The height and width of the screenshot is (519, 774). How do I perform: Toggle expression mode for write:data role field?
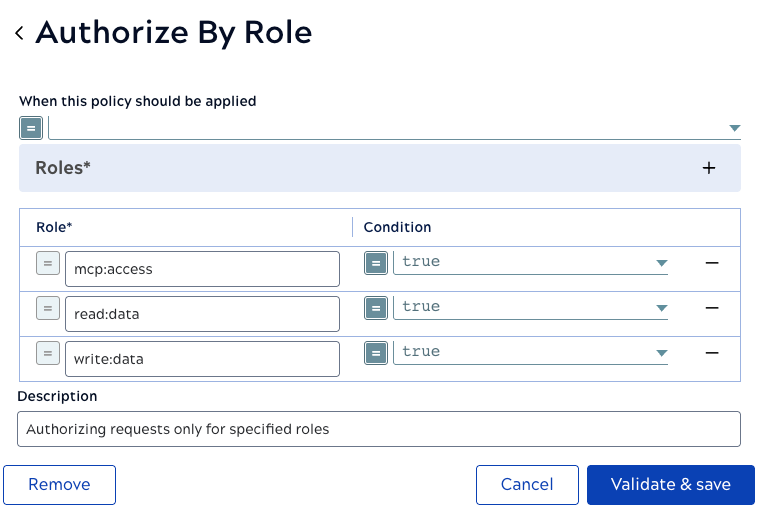[48, 353]
